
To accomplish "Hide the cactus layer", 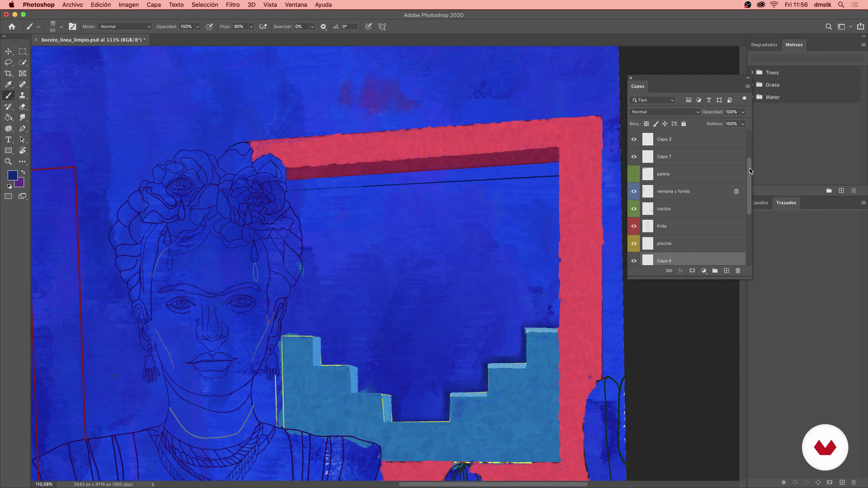I will 634,209.
